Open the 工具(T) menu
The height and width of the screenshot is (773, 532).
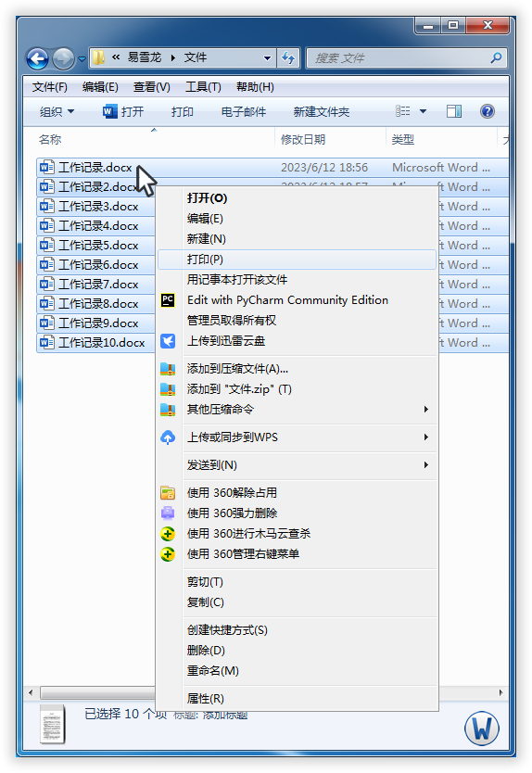[203, 87]
